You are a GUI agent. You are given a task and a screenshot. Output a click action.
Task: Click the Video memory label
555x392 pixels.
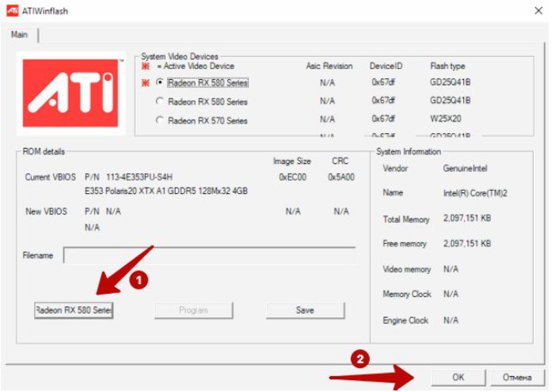tap(407, 269)
